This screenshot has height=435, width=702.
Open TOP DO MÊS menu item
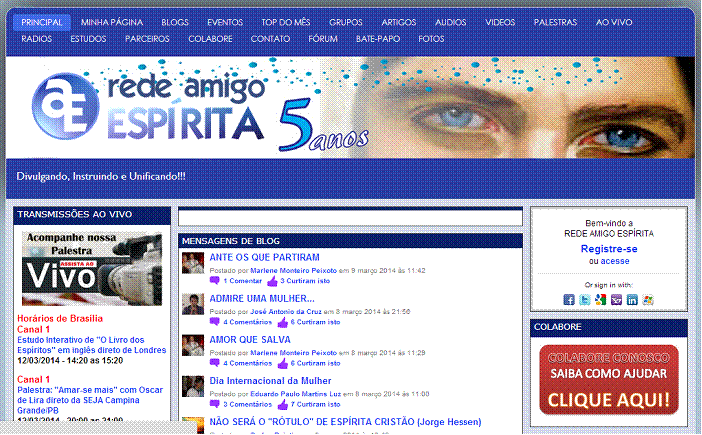point(286,22)
